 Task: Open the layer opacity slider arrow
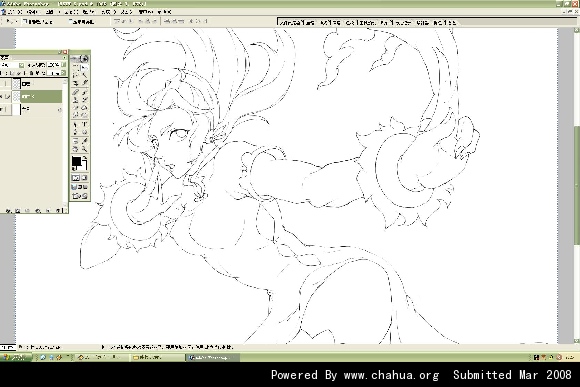[63, 65]
